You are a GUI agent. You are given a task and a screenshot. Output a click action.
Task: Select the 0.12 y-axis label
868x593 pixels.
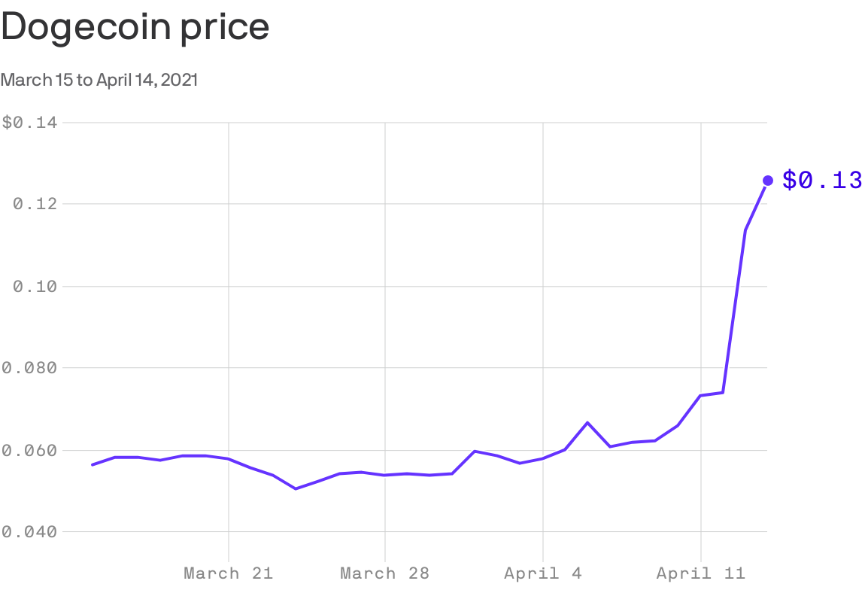tap(39, 204)
